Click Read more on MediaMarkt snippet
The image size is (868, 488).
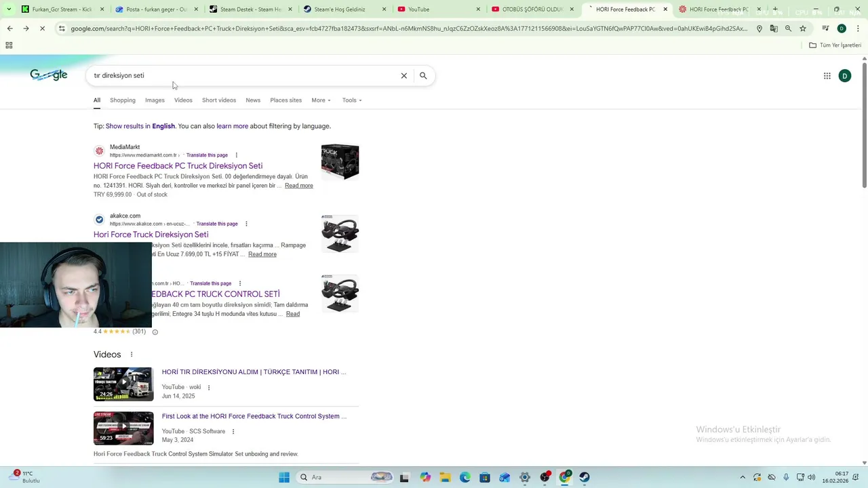coord(299,186)
